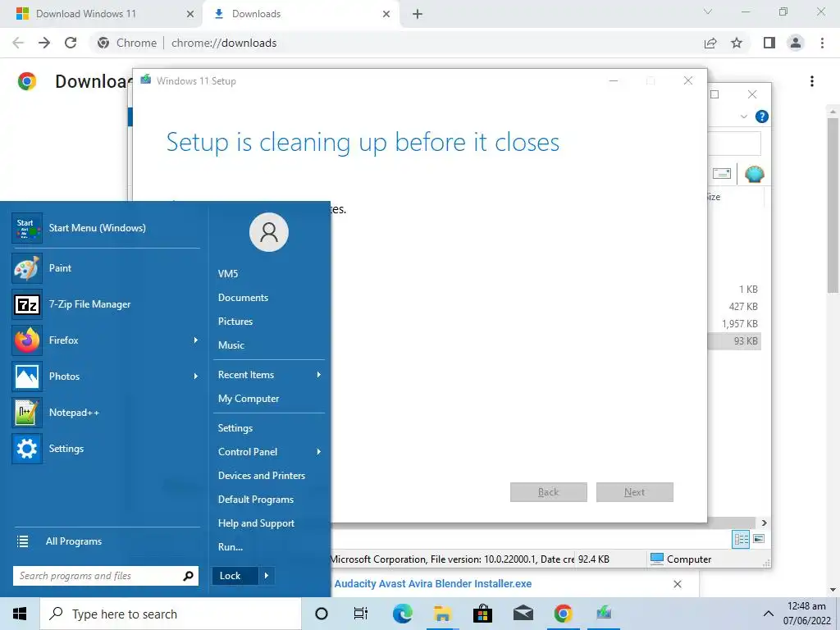Open the Chrome profile avatar
The image size is (840, 630).
point(796,43)
